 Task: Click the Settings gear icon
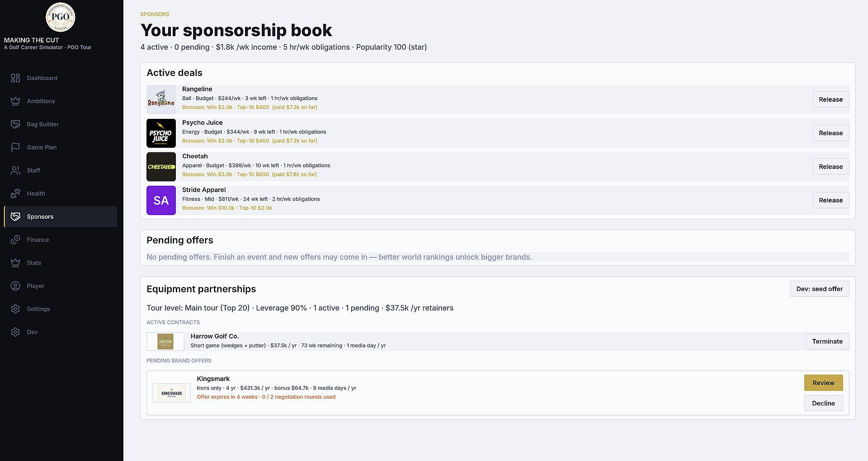click(x=15, y=309)
